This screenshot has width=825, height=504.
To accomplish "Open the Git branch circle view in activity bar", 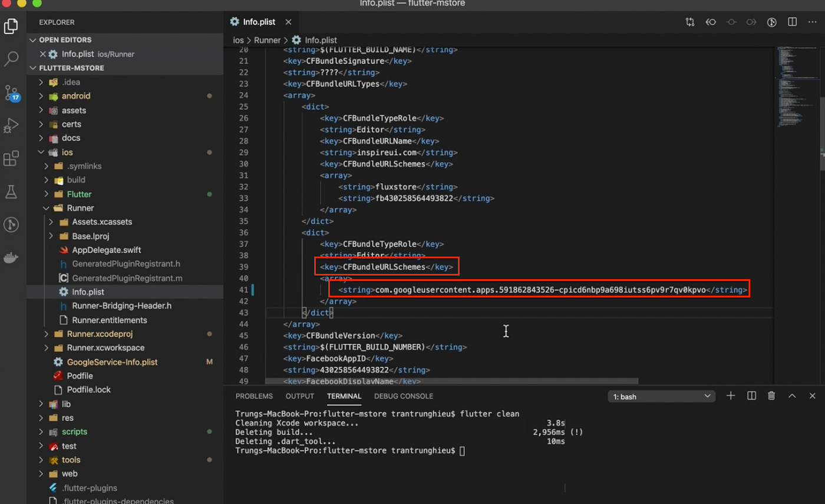I will (x=11, y=224).
